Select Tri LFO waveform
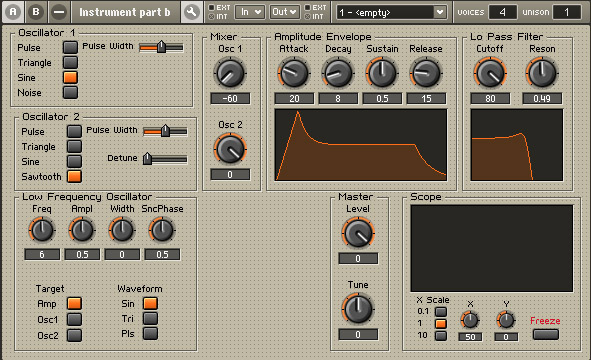 (150, 319)
